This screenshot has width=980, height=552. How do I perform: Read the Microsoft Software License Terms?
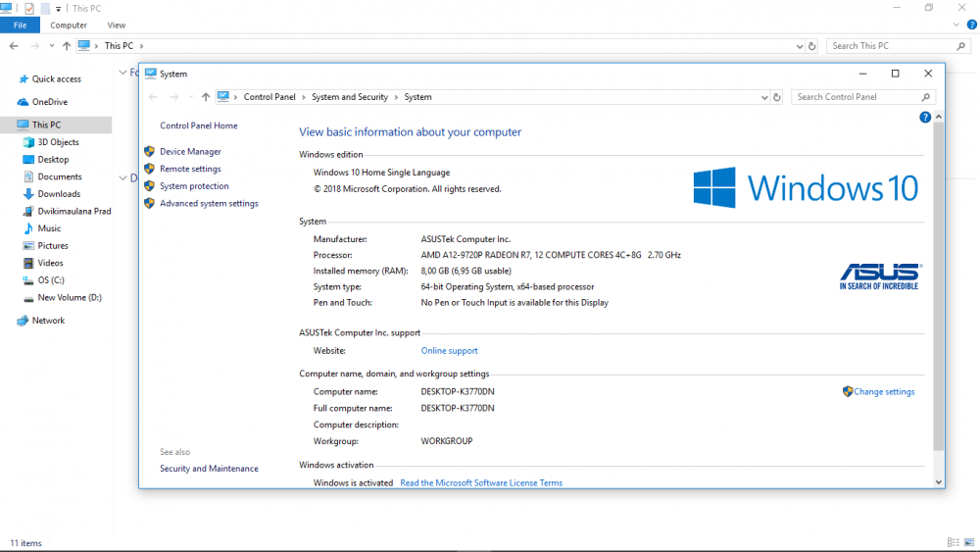click(481, 483)
